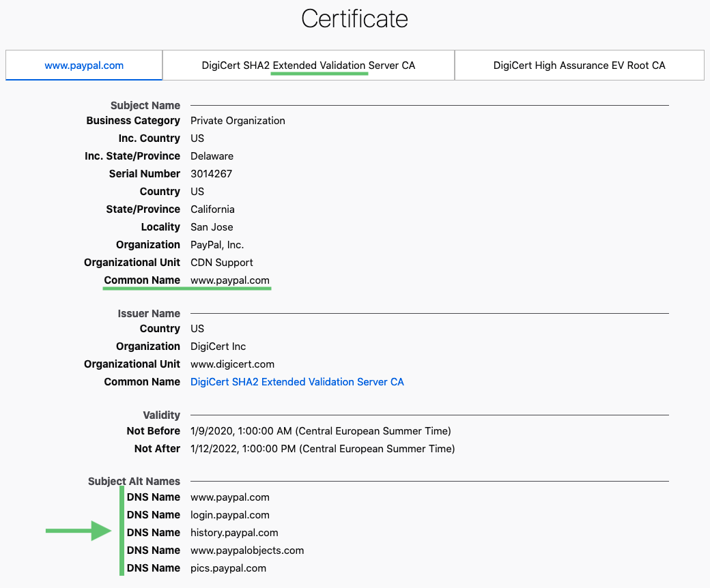Select the Not After date 1/12/2022

coord(323,449)
